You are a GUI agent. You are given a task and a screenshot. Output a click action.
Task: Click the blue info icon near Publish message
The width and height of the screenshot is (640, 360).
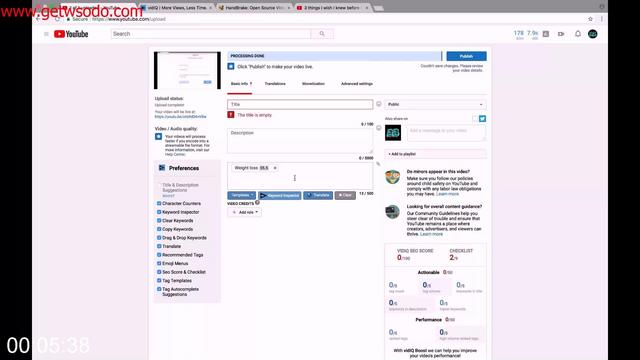pyautogui.click(x=231, y=66)
